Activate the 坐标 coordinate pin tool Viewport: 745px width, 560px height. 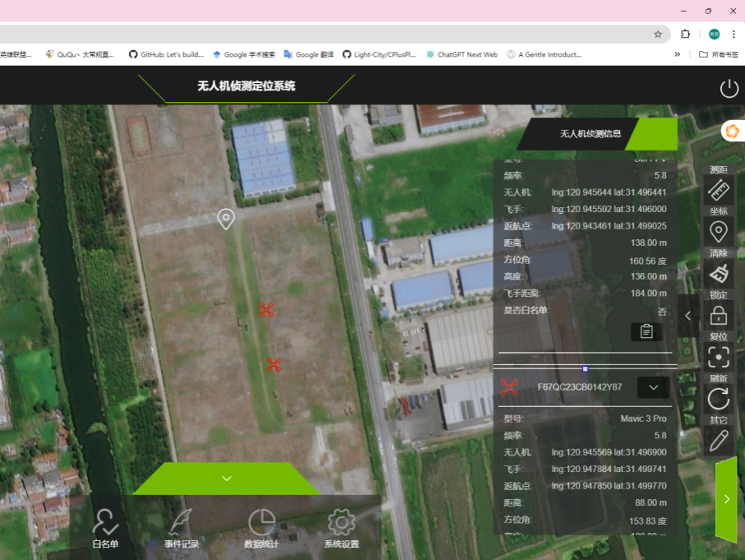click(x=719, y=232)
